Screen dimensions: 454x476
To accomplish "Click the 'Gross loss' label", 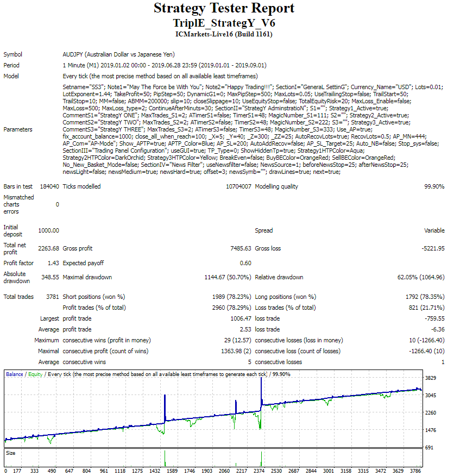I will tap(268, 248).
